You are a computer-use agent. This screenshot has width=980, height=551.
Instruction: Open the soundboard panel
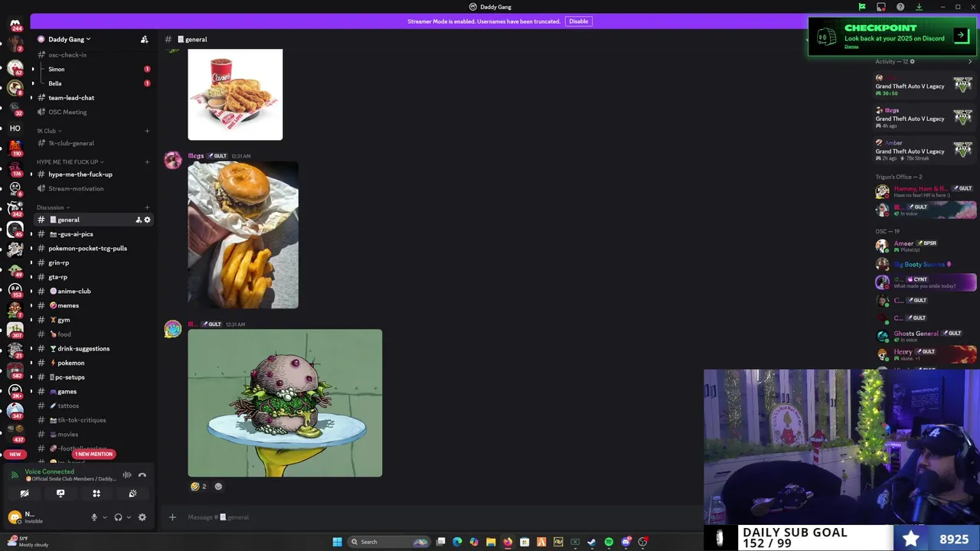132,494
